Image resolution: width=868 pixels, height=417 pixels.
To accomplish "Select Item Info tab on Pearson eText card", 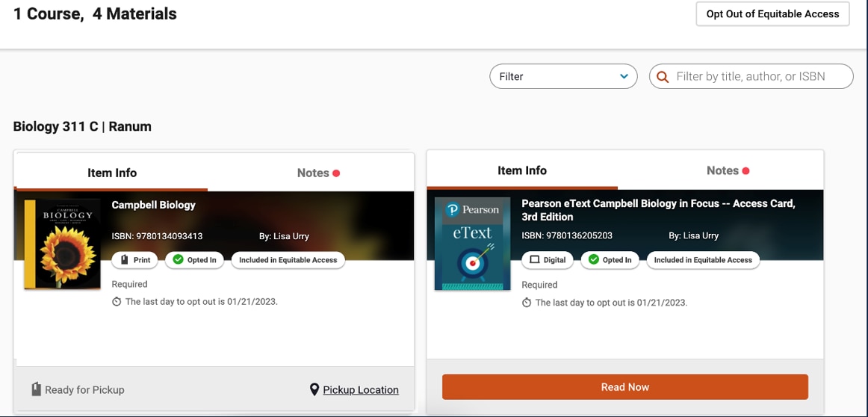I will [522, 170].
